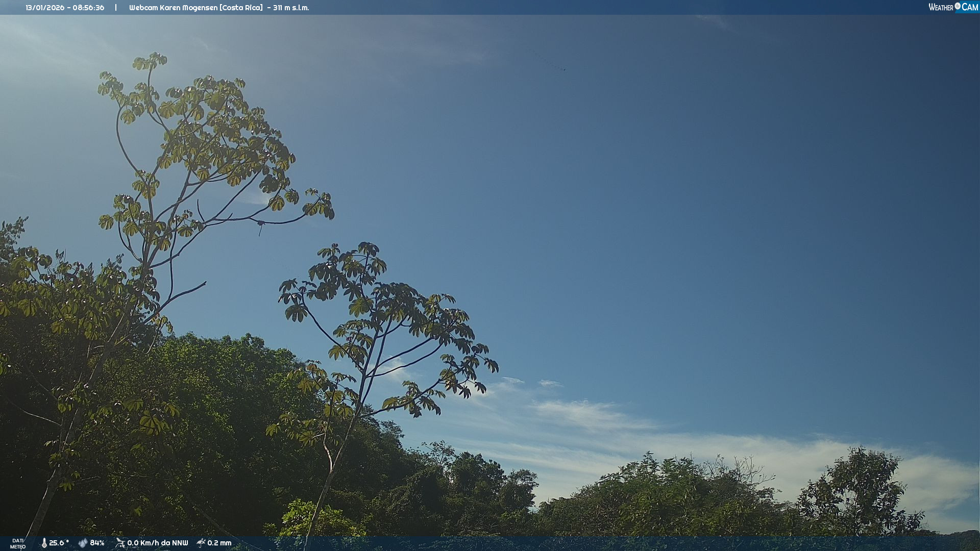
Task: Click the 311 m s.l.m. altitude label
Action: tap(290, 8)
